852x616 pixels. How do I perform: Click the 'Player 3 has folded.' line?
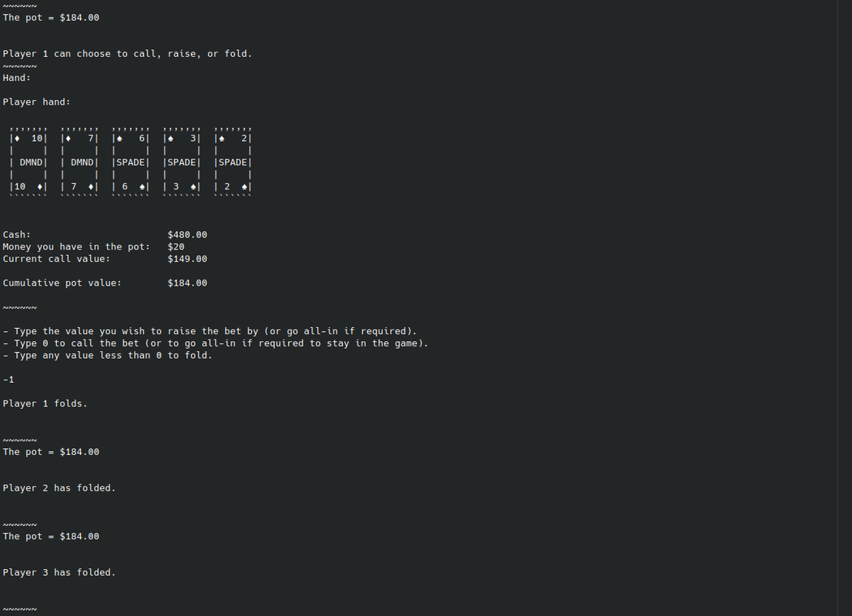tap(59, 573)
